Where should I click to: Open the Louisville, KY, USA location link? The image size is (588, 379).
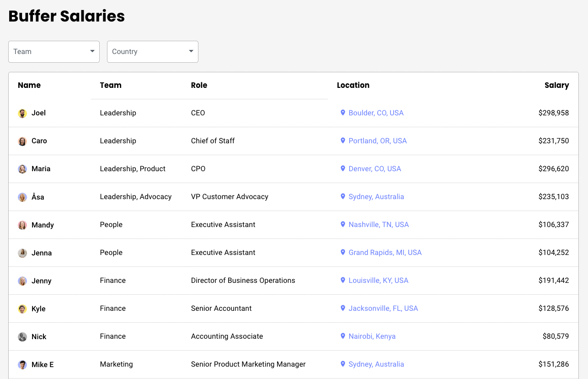tap(379, 280)
